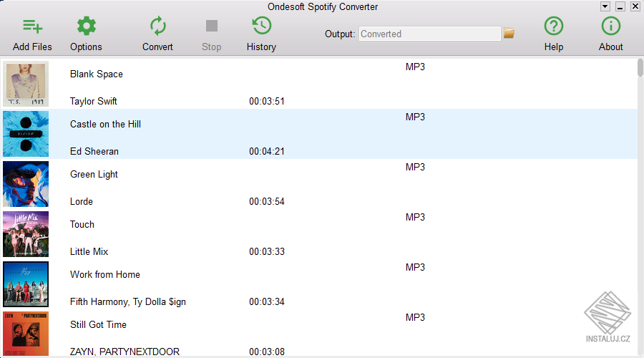Image resolution: width=644 pixels, height=358 pixels.
Task: Open the Help question-mark icon
Action: click(x=554, y=26)
